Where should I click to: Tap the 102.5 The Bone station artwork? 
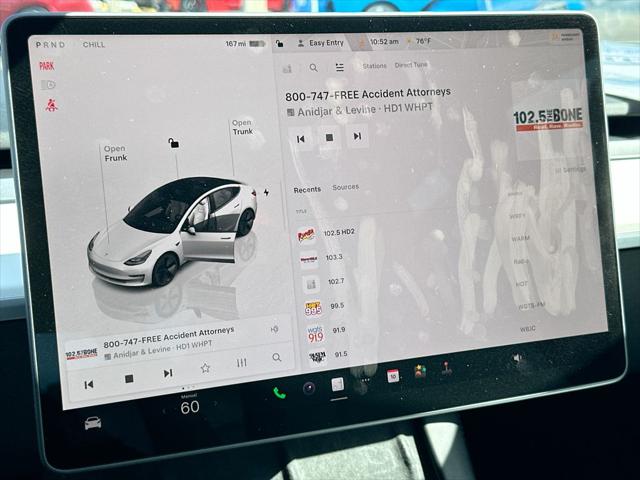(x=547, y=120)
